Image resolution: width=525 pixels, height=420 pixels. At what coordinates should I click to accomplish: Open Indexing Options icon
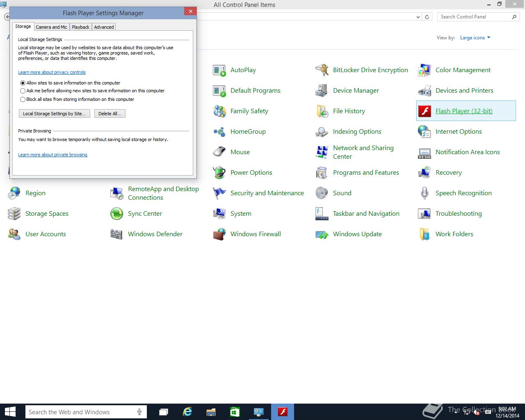click(322, 132)
